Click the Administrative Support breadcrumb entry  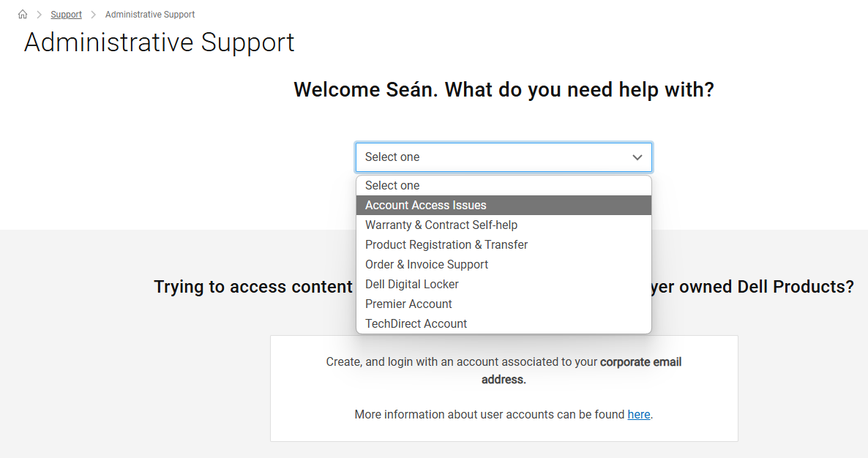coord(149,14)
